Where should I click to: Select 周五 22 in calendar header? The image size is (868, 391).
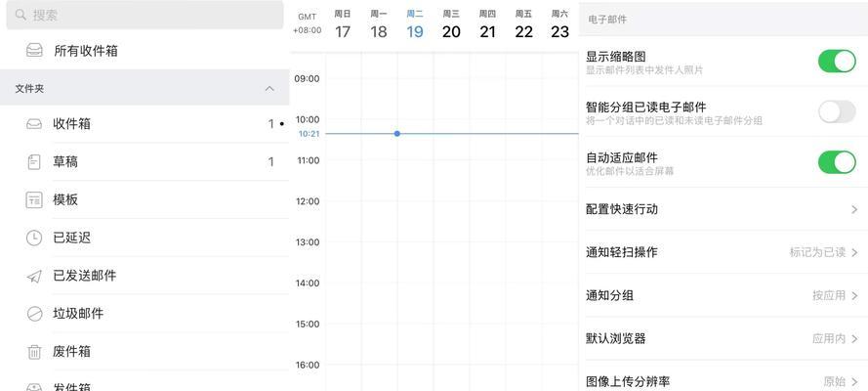[x=523, y=24]
